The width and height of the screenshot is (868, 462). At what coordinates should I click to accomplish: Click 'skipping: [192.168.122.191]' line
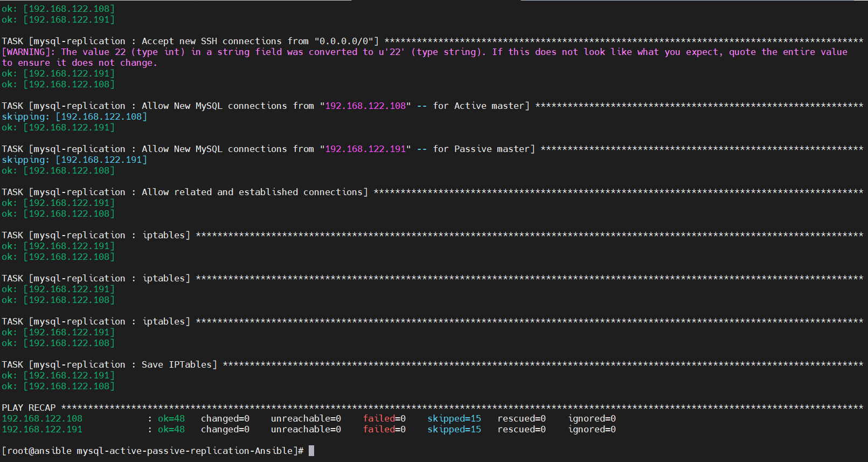[x=74, y=160]
